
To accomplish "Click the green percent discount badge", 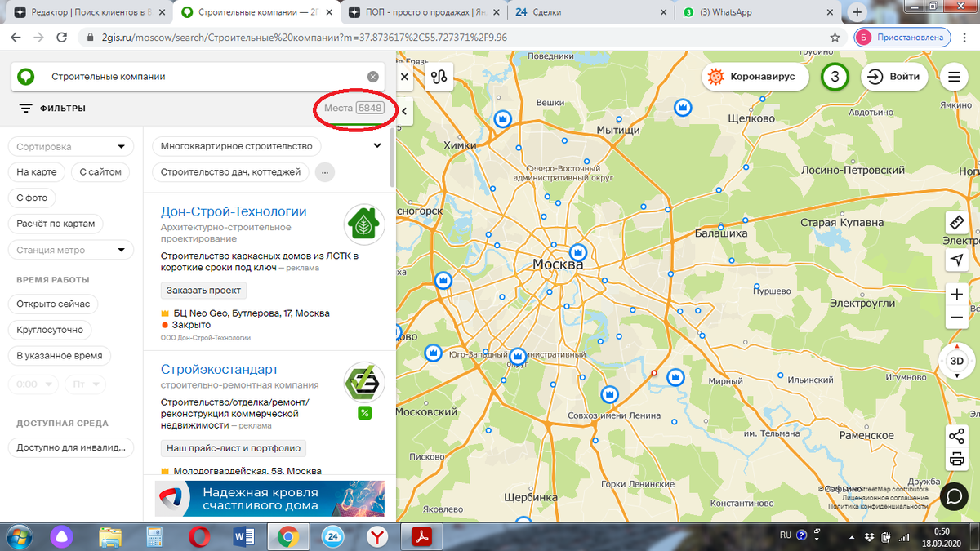I will (x=364, y=413).
